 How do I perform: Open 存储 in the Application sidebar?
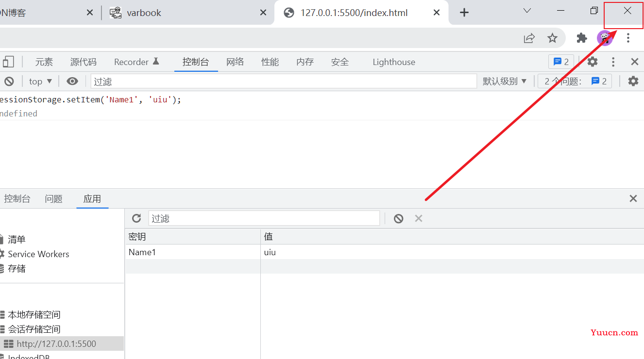pyautogui.click(x=17, y=268)
